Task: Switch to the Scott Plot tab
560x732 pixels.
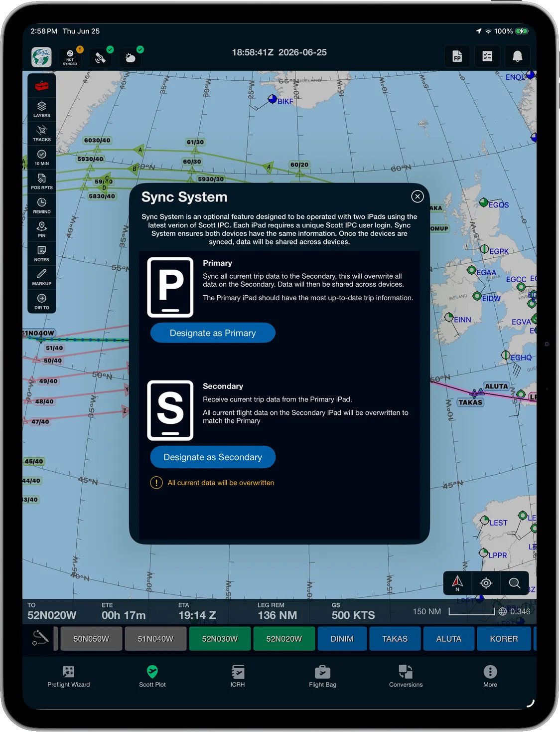Action: tap(152, 676)
